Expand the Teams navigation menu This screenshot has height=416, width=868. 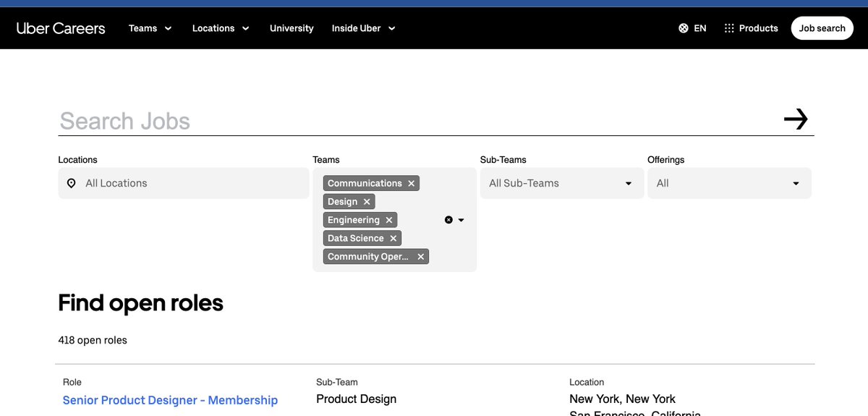[150, 28]
